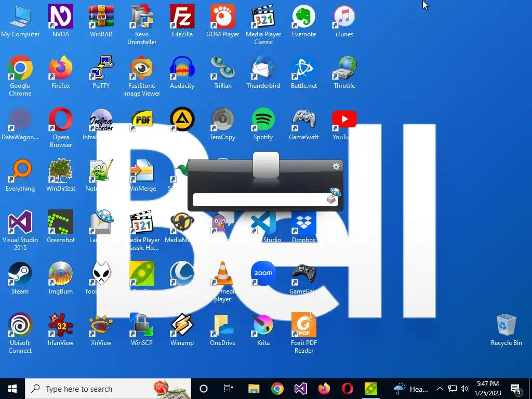The width and height of the screenshot is (532, 399).
Task: Select the Winamp desktop shortcut
Action: (x=182, y=329)
